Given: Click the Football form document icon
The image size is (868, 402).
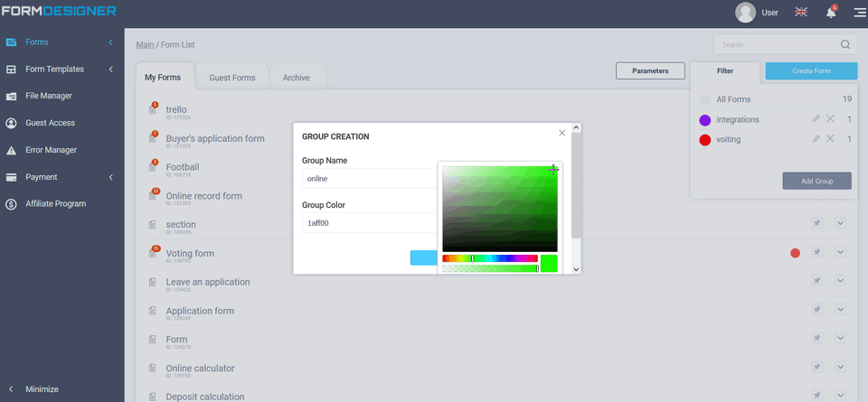Looking at the screenshot, I should coord(152,167).
